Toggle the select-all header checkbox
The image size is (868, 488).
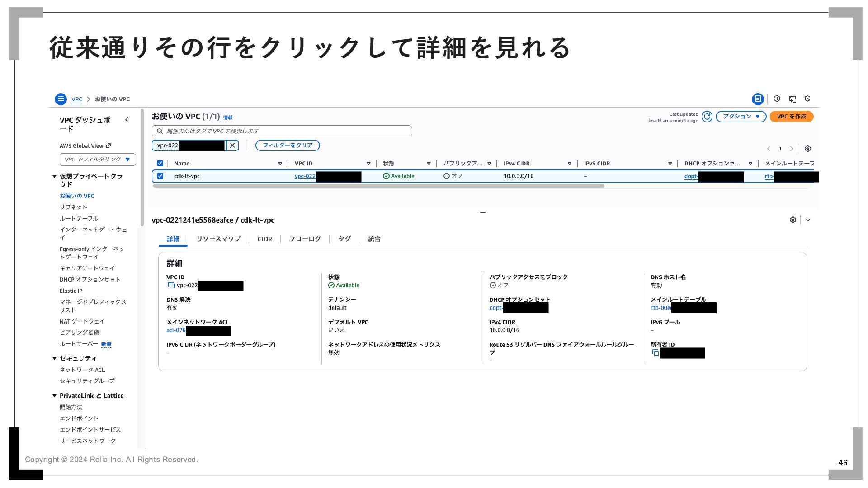pos(160,164)
